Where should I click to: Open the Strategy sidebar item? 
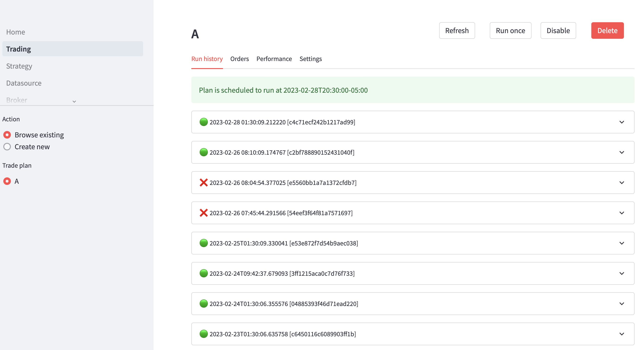[x=19, y=66]
